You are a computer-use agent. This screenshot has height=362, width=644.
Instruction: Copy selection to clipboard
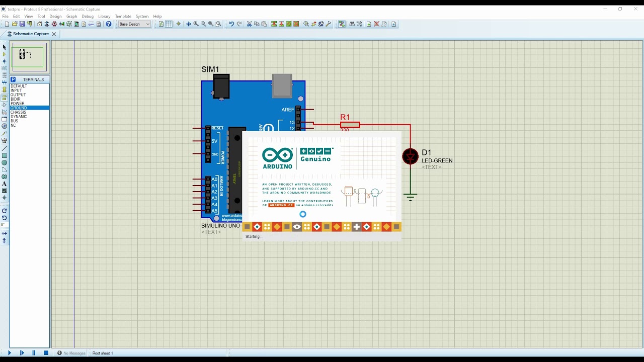(256, 24)
